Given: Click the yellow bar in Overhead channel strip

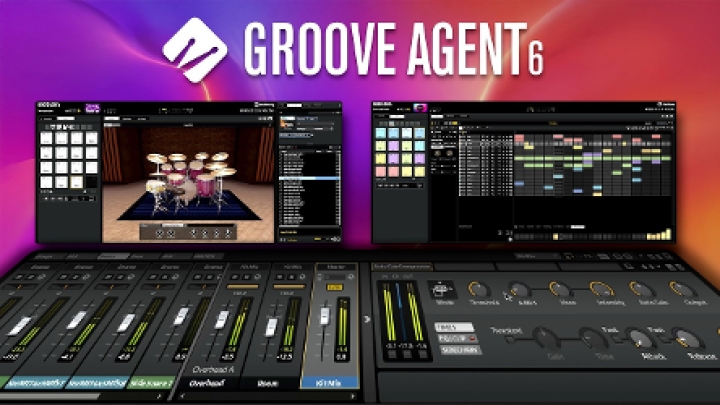Looking at the screenshot, I should pyautogui.click(x=242, y=287).
